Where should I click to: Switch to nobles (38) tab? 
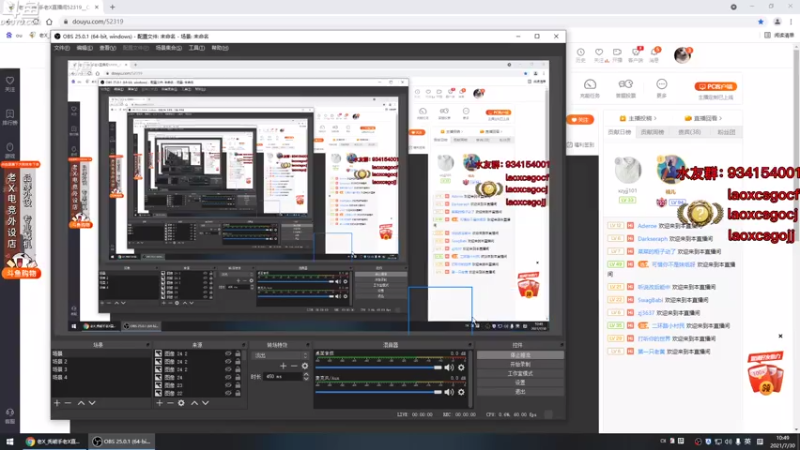click(689, 132)
